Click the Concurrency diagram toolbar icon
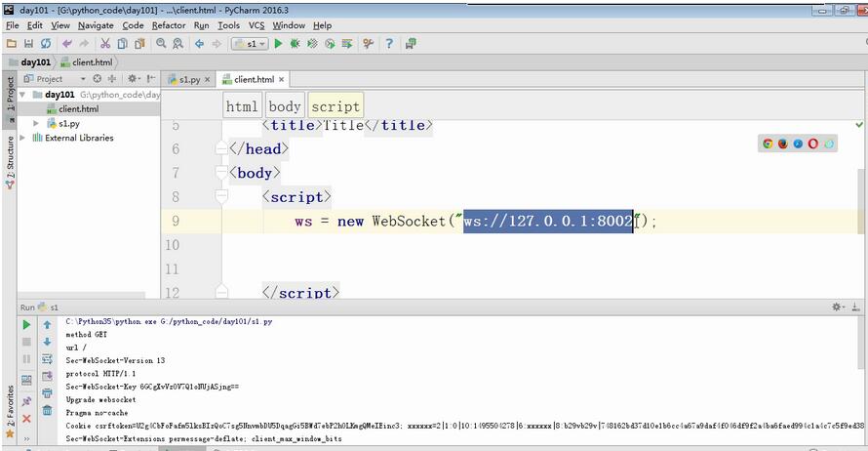Image resolution: width=868 pixels, height=451 pixels. 347,43
